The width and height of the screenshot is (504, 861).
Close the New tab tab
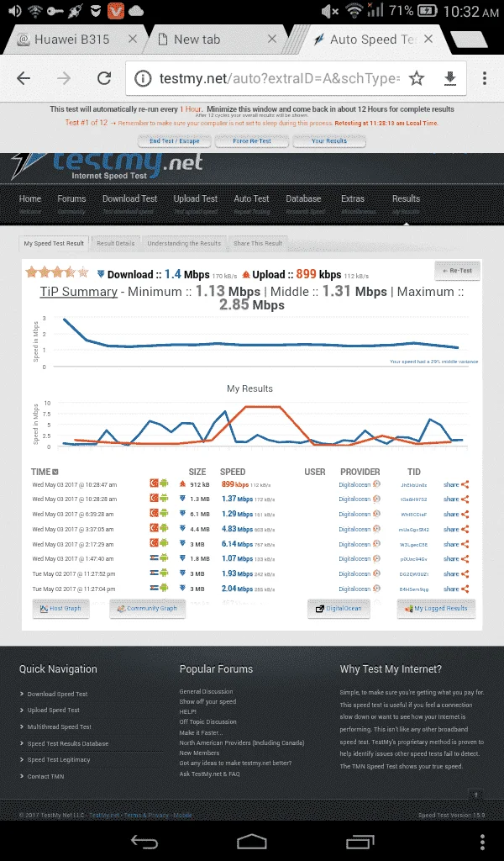272,39
